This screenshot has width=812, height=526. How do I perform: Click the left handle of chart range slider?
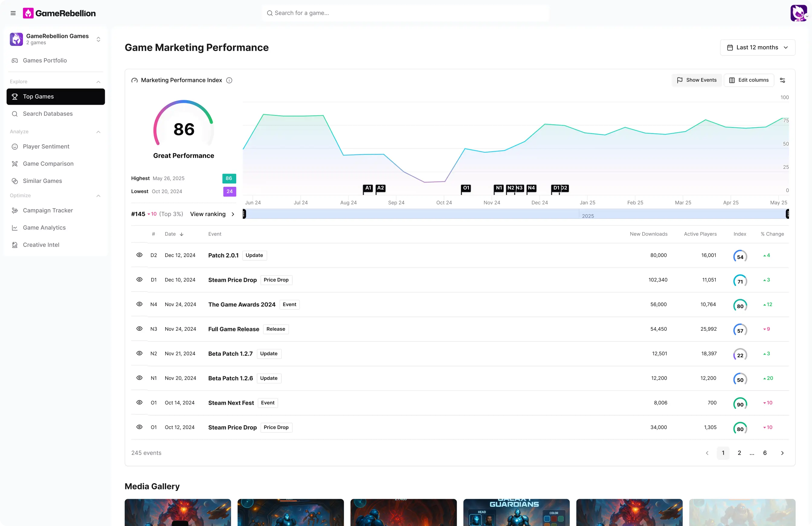click(244, 214)
